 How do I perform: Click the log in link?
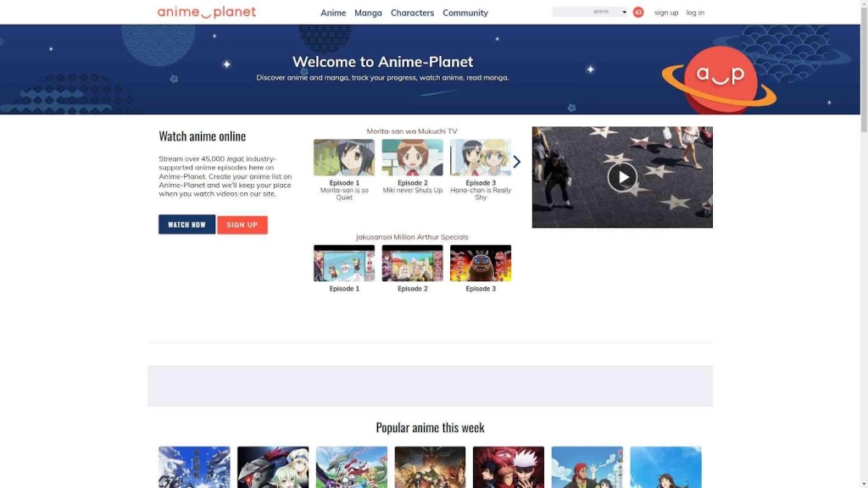[695, 13]
